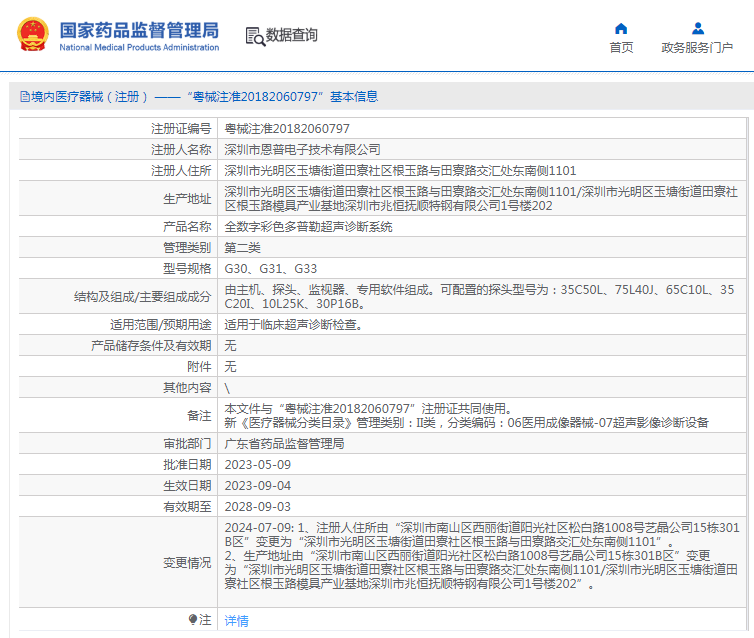Image resolution: width=754 pixels, height=638 pixels.
Task: Click the 备注 row label
Action: pyautogui.click(x=199, y=416)
